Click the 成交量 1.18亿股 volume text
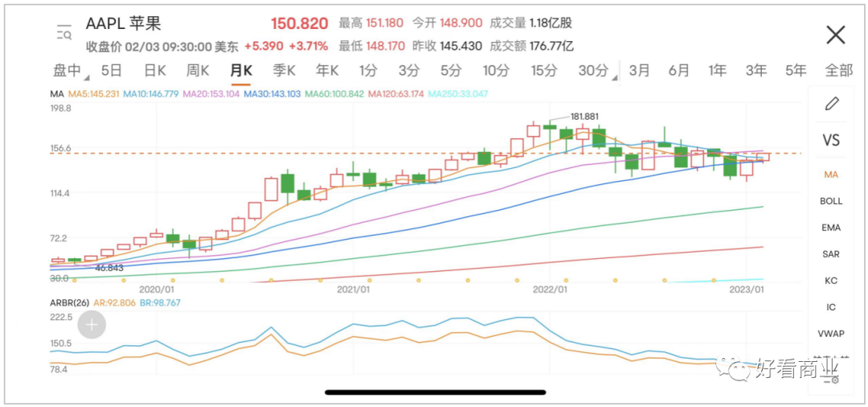Viewport: 868px width, 407px height. pos(531,23)
